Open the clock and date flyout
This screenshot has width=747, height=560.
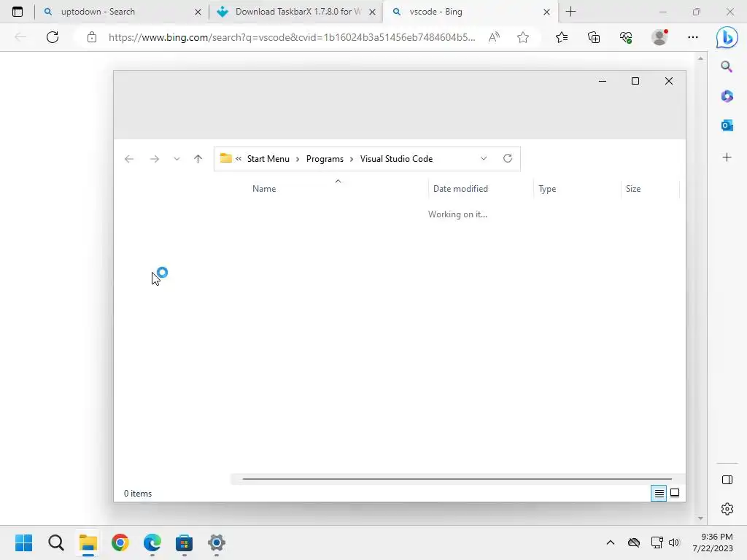pos(713,542)
